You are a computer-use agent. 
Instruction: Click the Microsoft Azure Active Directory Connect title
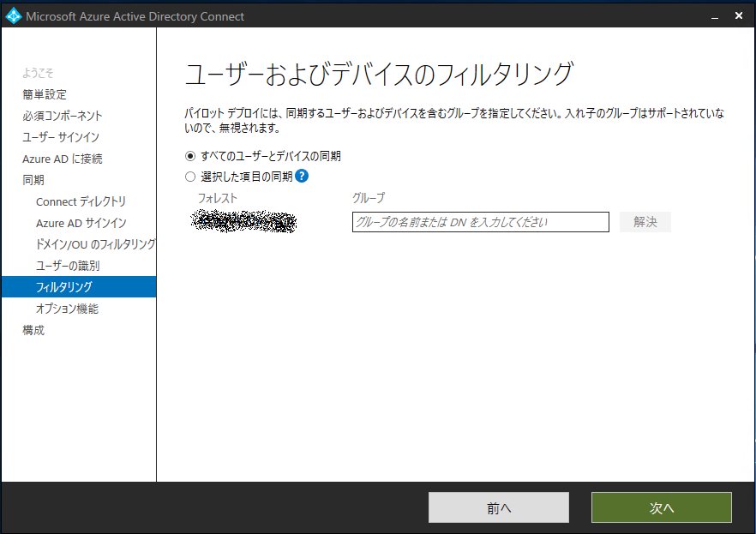(x=135, y=16)
